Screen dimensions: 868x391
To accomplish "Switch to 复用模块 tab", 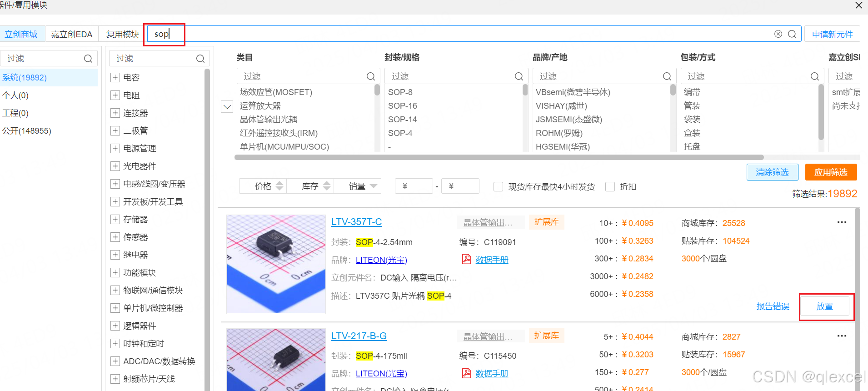I will (122, 34).
